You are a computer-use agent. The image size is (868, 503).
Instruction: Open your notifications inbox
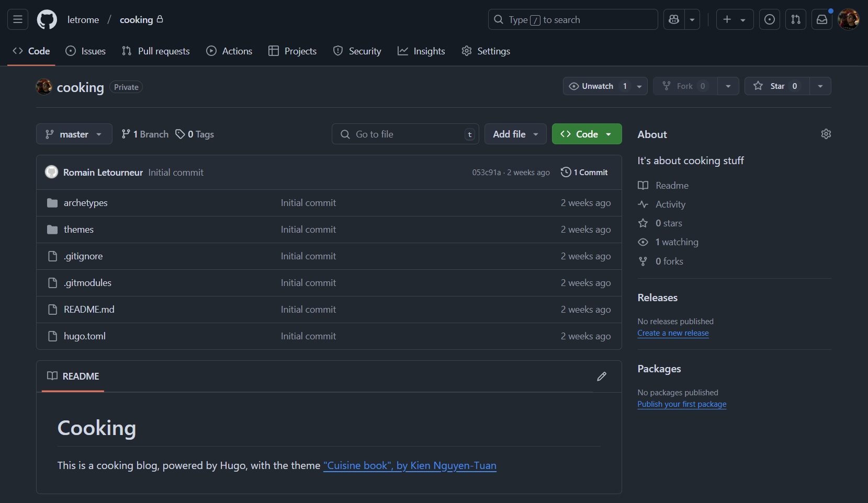[821, 19]
